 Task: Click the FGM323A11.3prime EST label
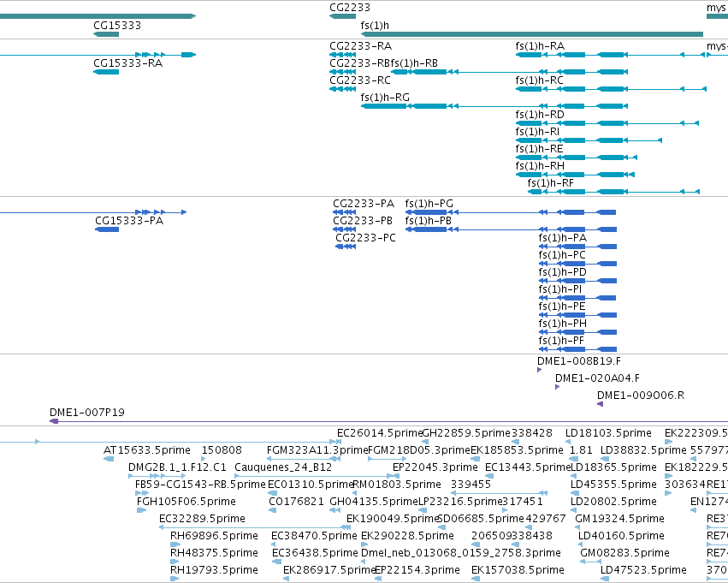tap(317, 450)
